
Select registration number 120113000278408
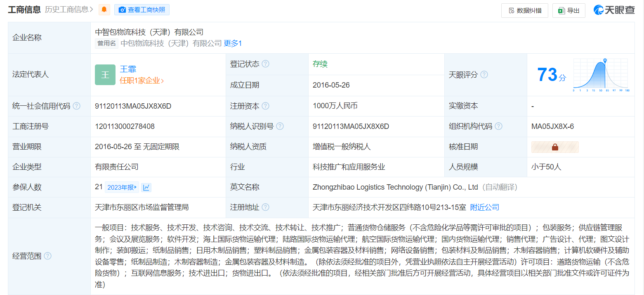(x=125, y=126)
